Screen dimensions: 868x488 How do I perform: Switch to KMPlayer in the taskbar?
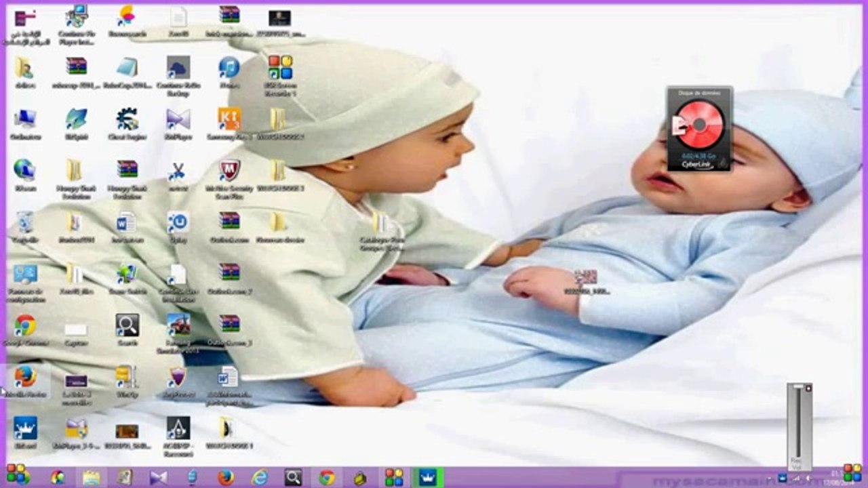159,477
